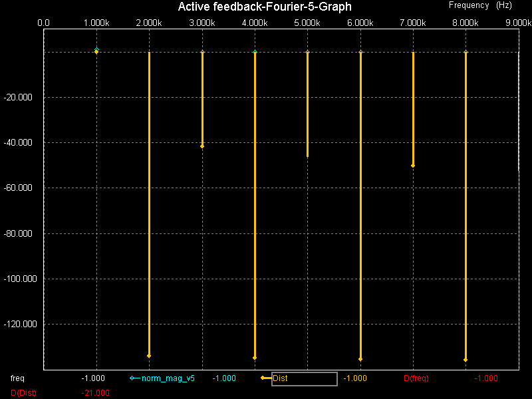Click the -1.000 value beside Dist

355,378
